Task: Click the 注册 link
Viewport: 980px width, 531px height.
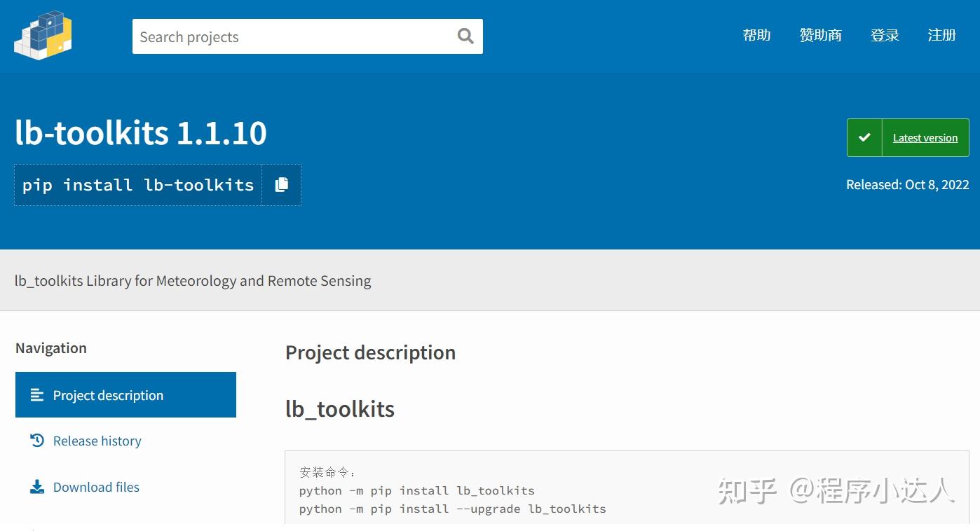Action: 942,35
